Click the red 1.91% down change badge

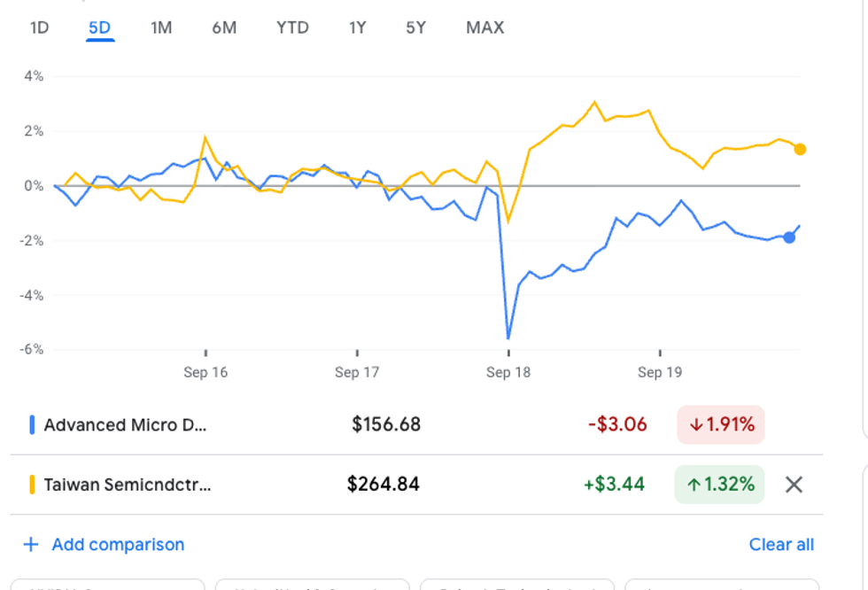coord(720,424)
